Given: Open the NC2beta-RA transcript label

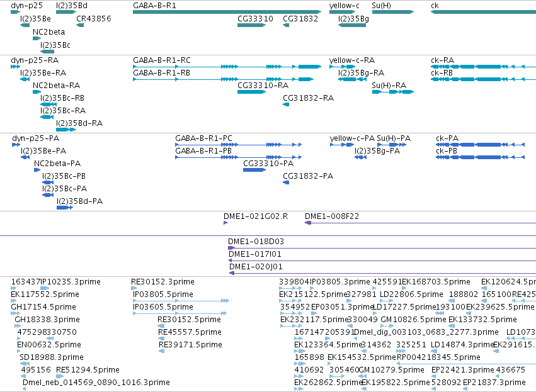Looking at the screenshot, I should 57,86.
